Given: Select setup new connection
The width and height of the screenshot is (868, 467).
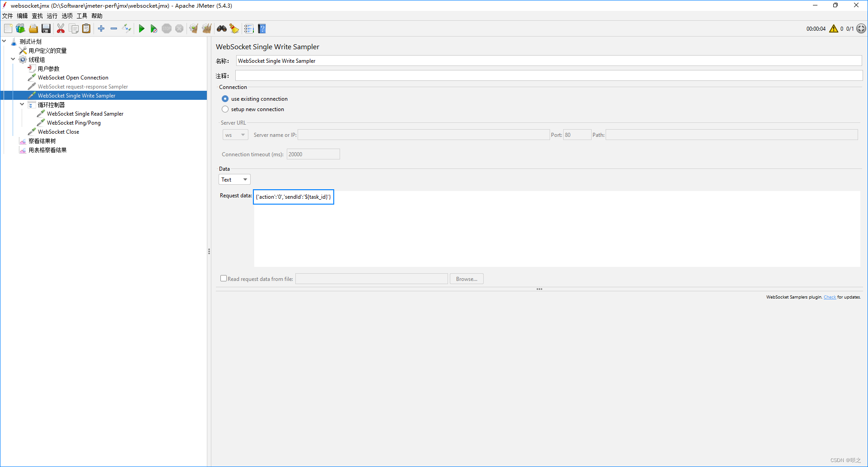Looking at the screenshot, I should [225, 109].
